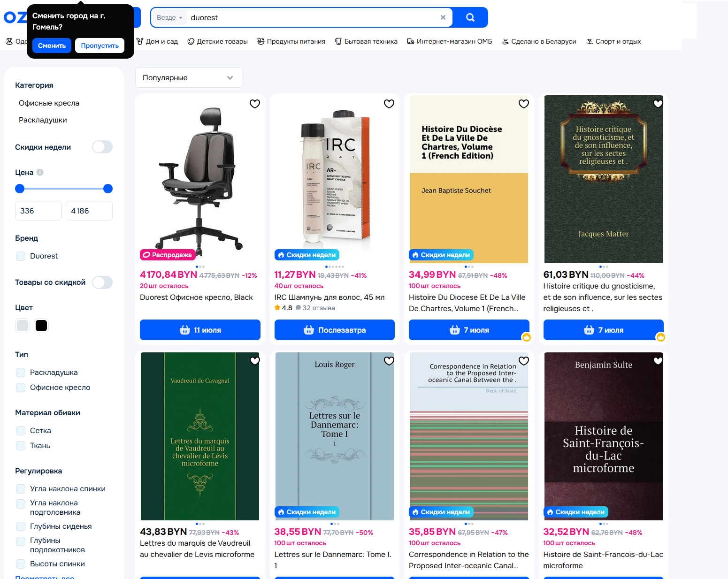Check the Ткань upholstery checkbox

(21, 446)
